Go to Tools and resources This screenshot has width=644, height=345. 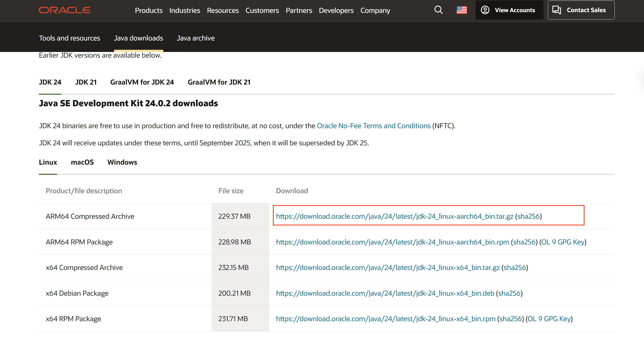coord(69,38)
